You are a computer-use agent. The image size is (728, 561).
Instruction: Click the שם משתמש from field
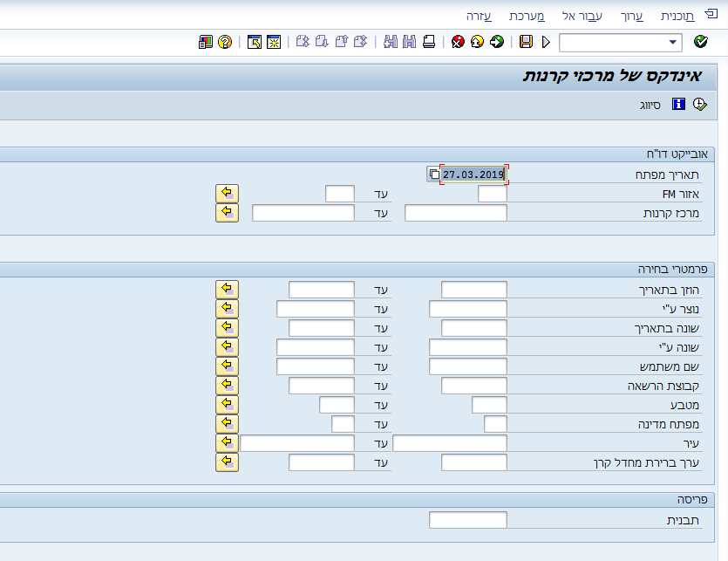[x=468, y=366]
